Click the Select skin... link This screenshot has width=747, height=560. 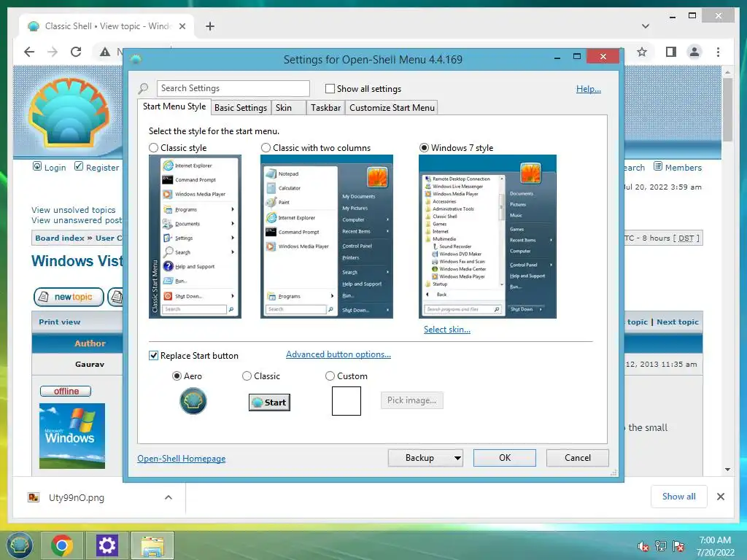(447, 330)
